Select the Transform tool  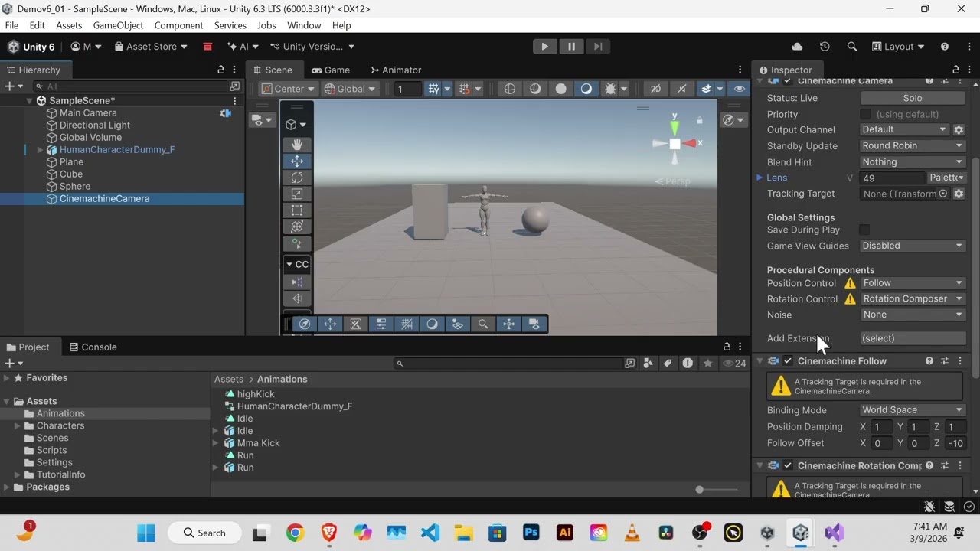click(297, 227)
